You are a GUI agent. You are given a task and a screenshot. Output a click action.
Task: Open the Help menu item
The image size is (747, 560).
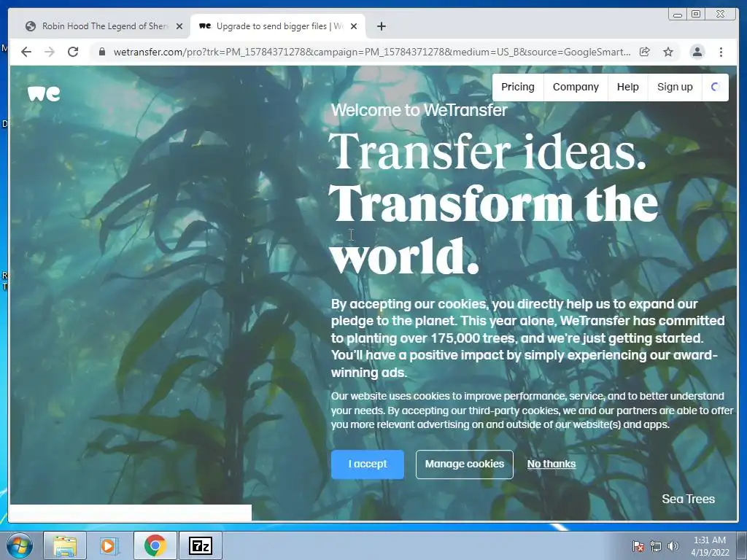click(x=627, y=87)
